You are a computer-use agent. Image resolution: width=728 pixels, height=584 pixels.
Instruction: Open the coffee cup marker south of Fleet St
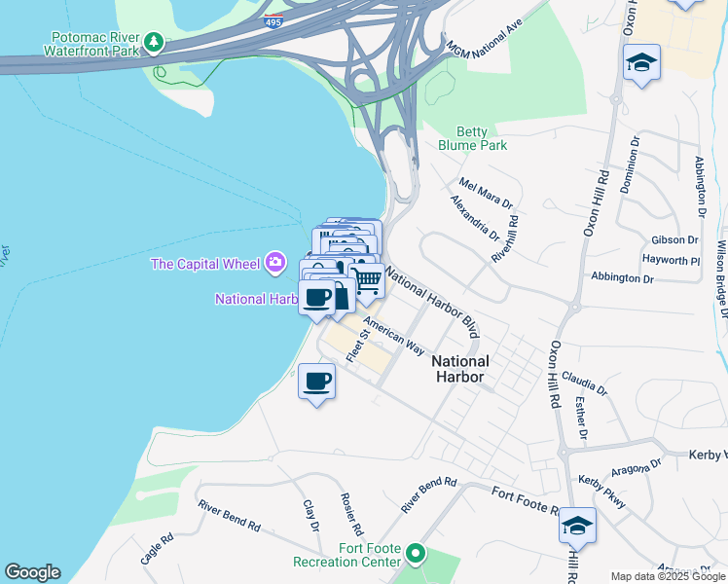[x=316, y=382]
